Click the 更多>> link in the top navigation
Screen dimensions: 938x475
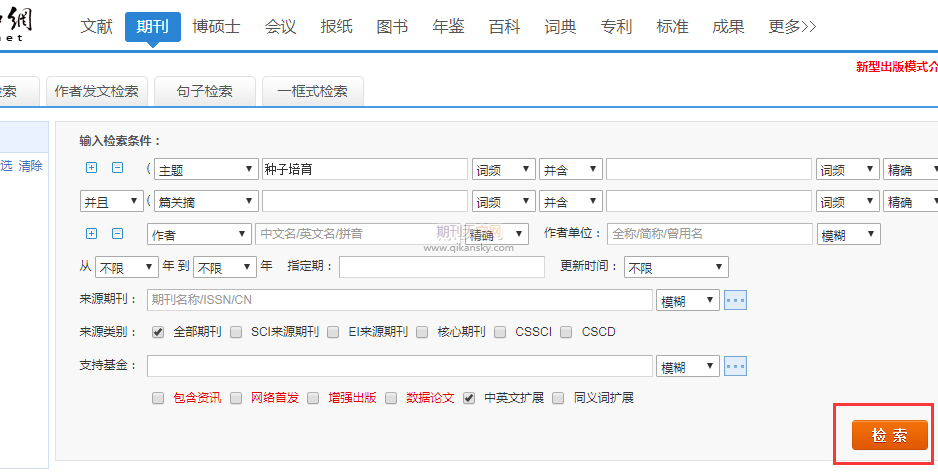792,27
